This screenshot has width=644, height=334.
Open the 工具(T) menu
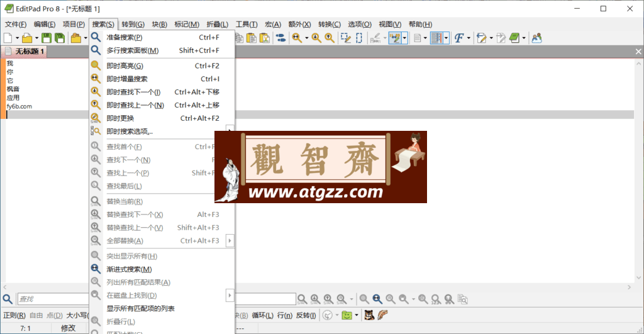point(247,25)
